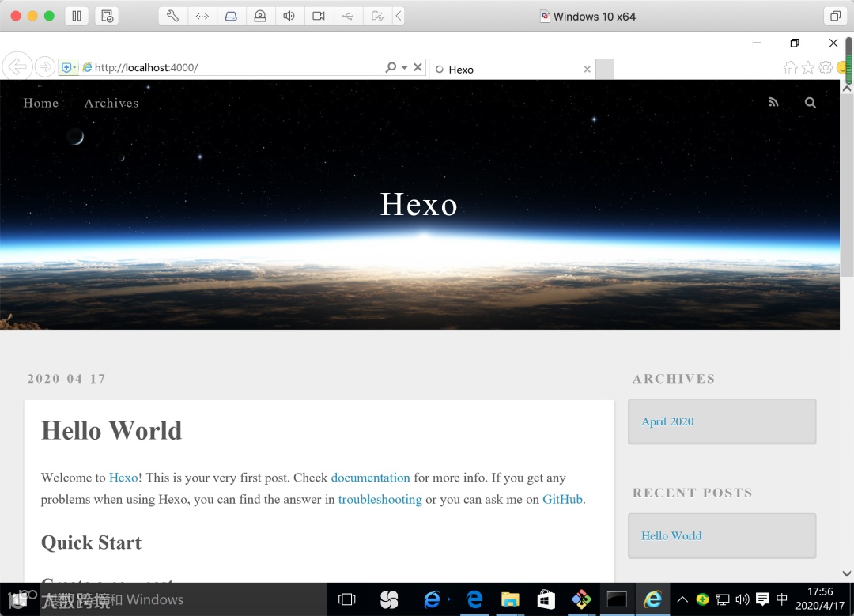Open IE Tools gear menu
The height and width of the screenshot is (616, 854).
coord(826,67)
